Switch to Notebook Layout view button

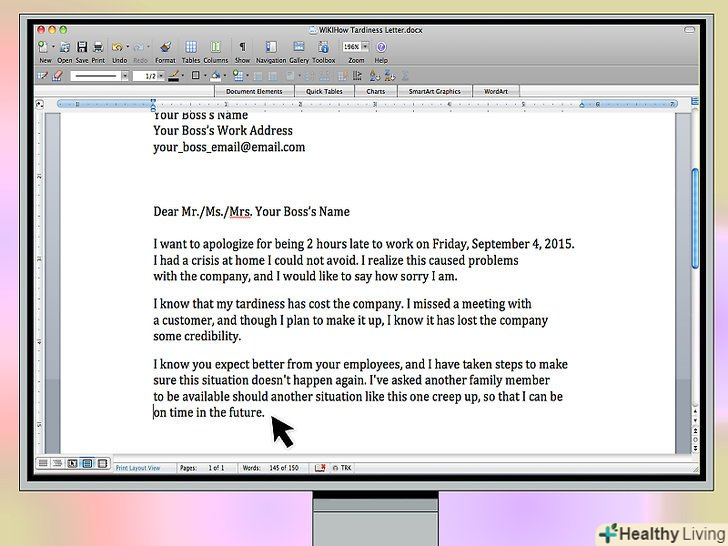point(102,463)
